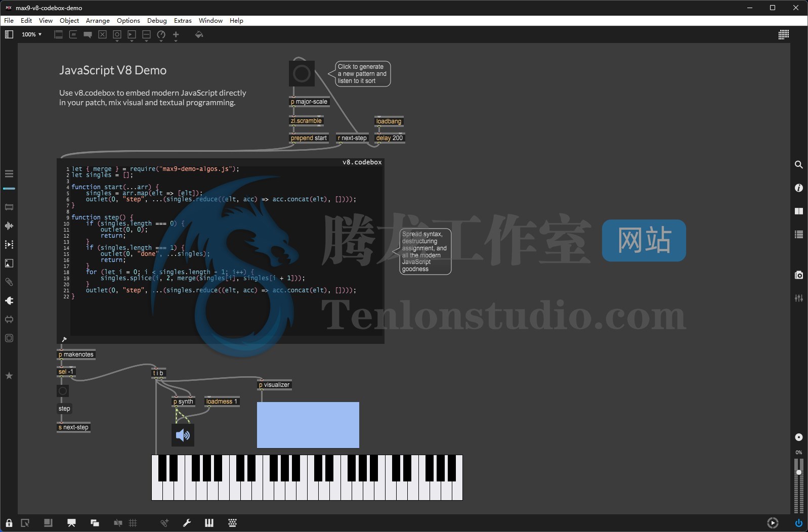Viewport: 808px width, 532px height.
Task: Toggle presentation mode in bottom toolbar
Action: point(71,523)
